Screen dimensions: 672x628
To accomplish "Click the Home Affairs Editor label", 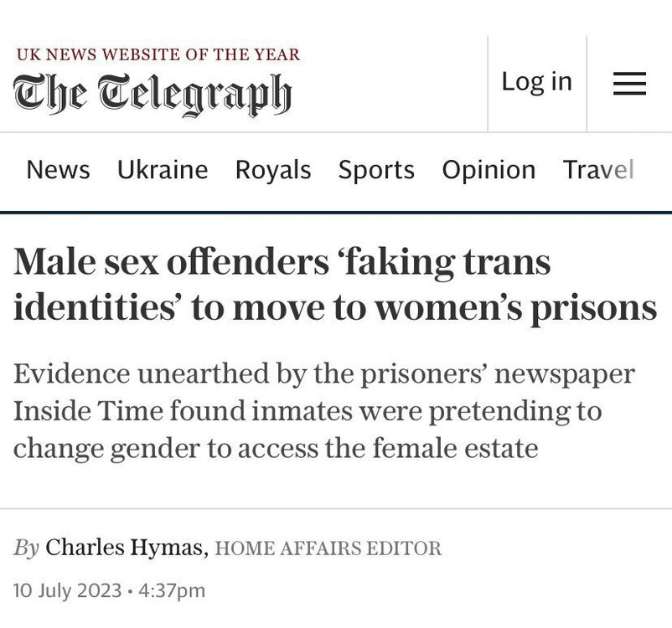I will [328, 548].
